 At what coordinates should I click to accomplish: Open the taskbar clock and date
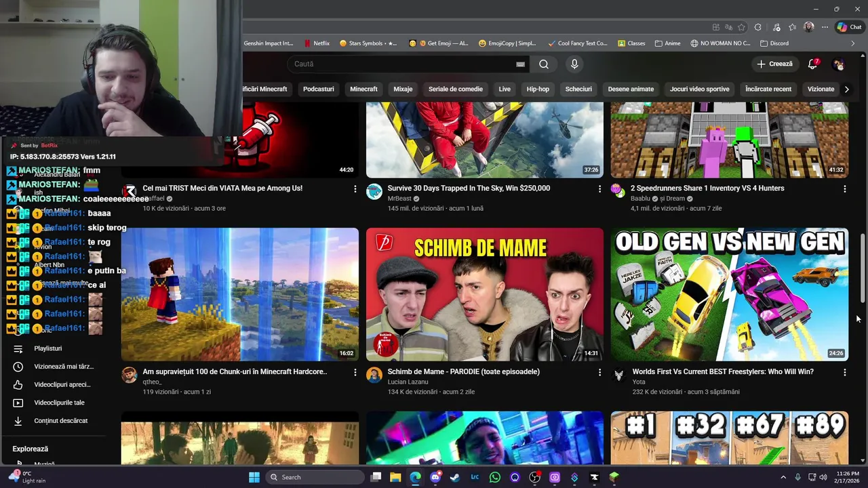point(846,477)
